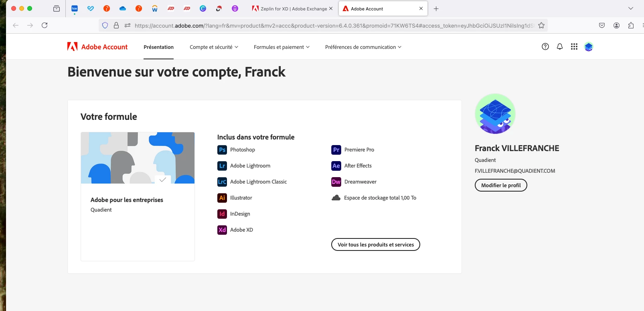Click the Illustrator Ai icon
Image resolution: width=644 pixels, height=311 pixels.
[x=222, y=198]
